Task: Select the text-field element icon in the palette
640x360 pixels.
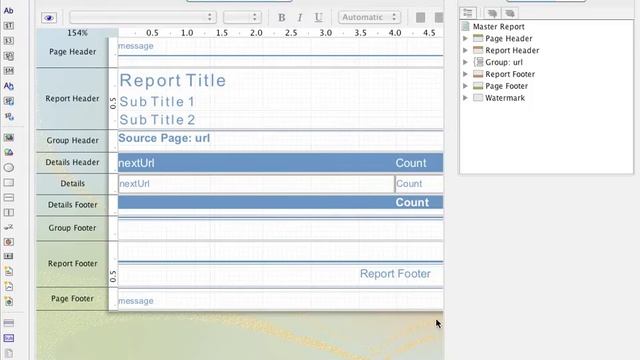Action: (9, 26)
